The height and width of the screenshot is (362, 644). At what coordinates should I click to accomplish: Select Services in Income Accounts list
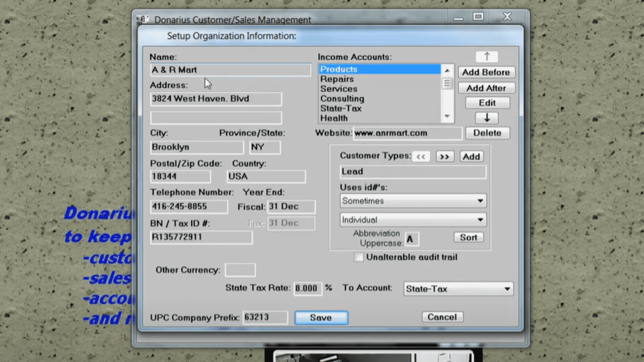click(379, 89)
